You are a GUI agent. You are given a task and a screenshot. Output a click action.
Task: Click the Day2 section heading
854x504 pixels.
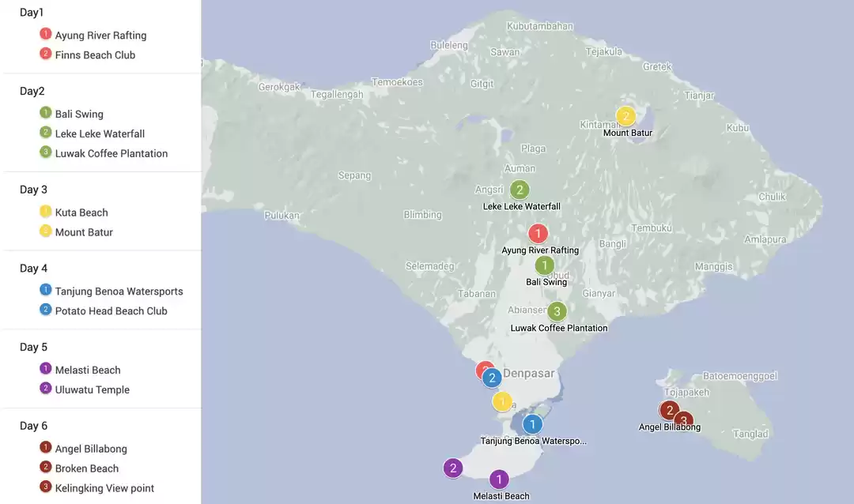click(x=32, y=92)
